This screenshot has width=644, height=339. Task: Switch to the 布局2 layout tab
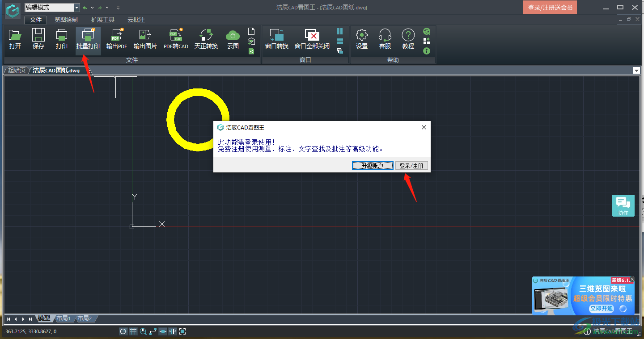point(84,318)
